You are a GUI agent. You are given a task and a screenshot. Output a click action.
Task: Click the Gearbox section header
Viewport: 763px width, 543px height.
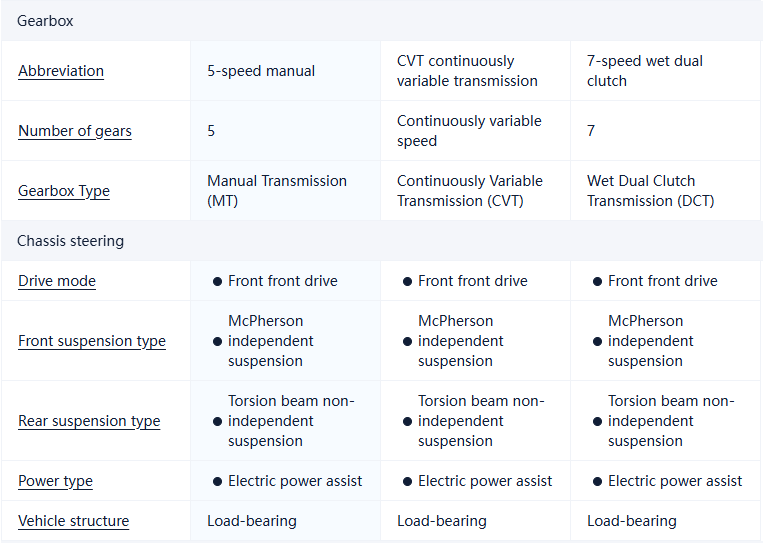[45, 20]
